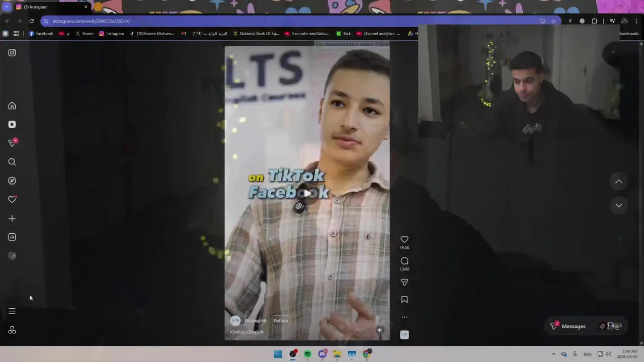The height and width of the screenshot is (362, 644).
Task: Open File Explorer from taskbar
Action: (337, 354)
